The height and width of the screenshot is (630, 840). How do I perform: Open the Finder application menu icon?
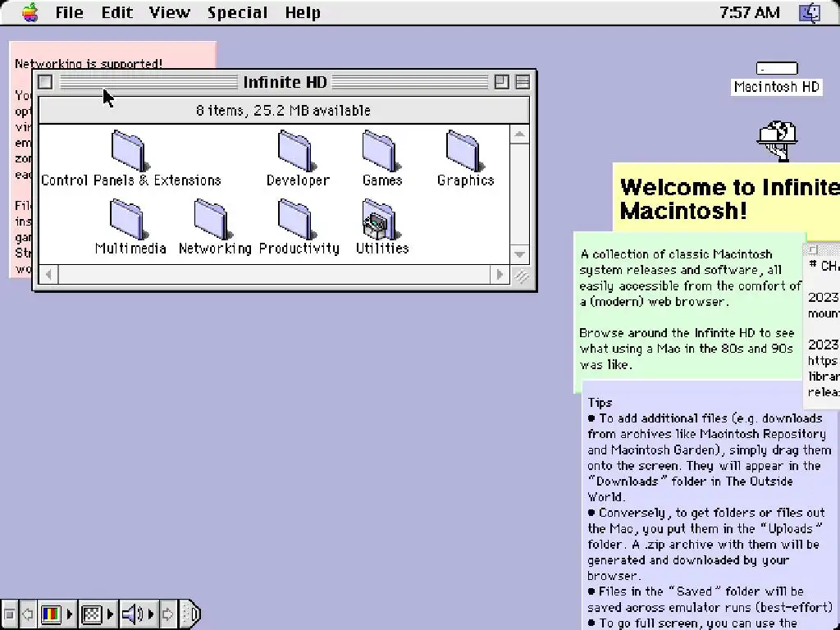(810, 12)
